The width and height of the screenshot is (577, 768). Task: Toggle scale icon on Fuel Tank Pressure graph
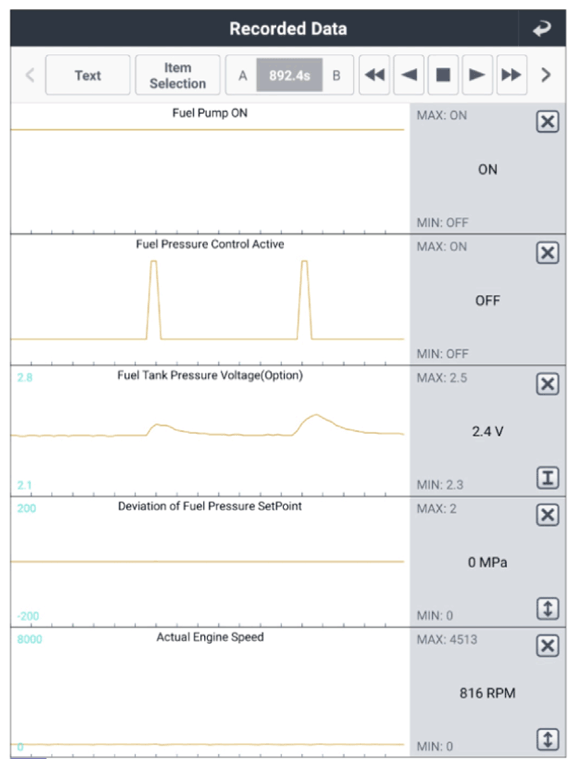(x=548, y=478)
